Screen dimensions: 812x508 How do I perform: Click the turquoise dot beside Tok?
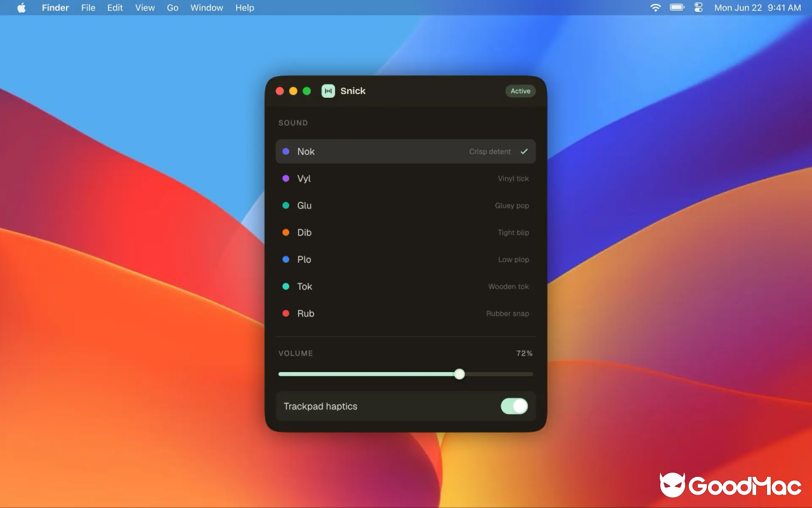click(x=286, y=286)
